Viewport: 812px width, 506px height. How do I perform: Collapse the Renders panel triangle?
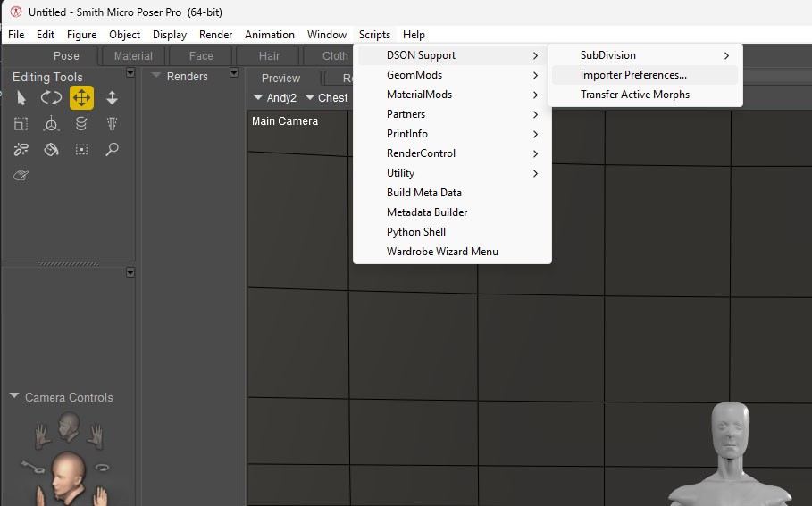click(155, 76)
